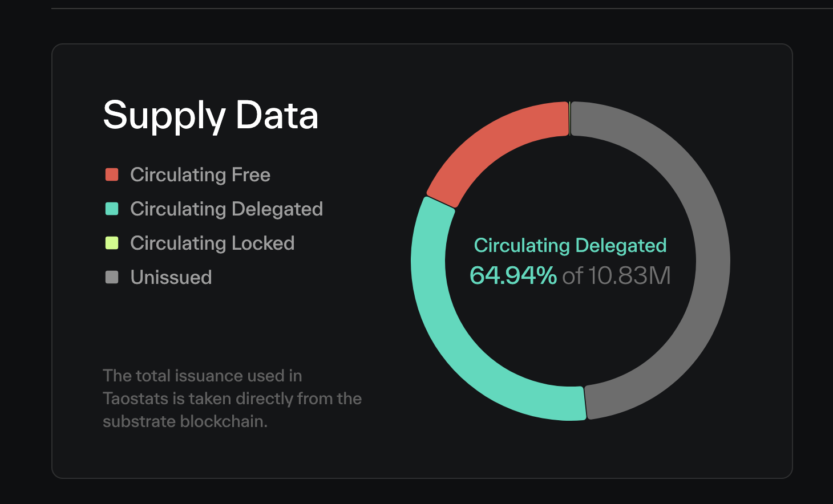833x504 pixels.
Task: Click "Circulating Delegated" text inside the donut
Action: [x=570, y=245]
